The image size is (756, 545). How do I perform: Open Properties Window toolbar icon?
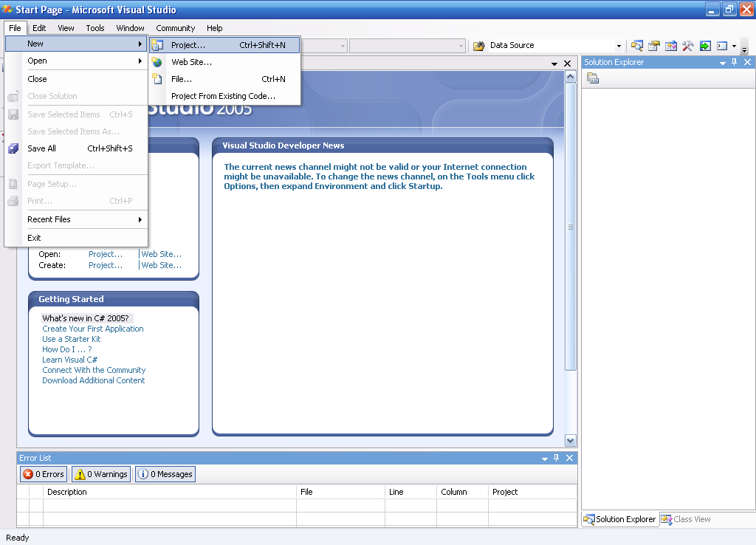click(x=654, y=46)
